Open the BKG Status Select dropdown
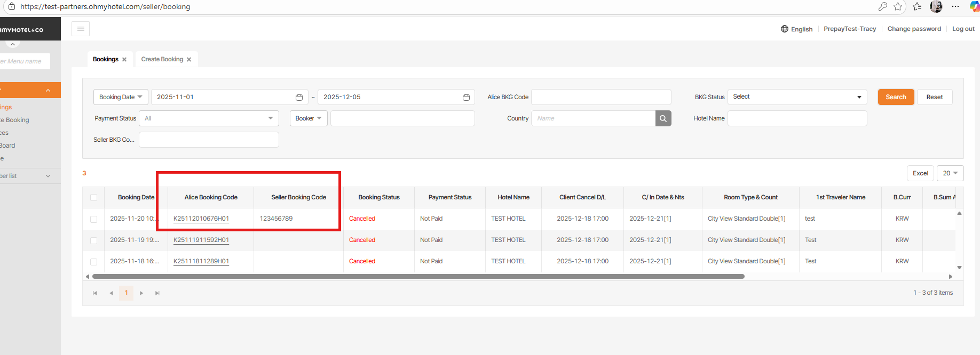This screenshot has height=355, width=980. [796, 97]
